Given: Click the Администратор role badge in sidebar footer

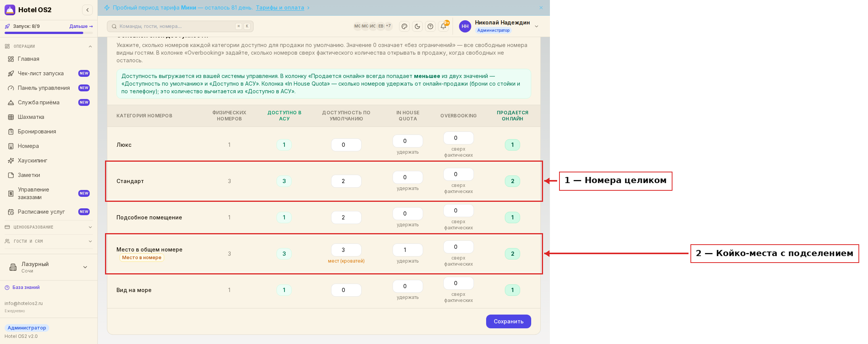Looking at the screenshot, I should point(27,328).
